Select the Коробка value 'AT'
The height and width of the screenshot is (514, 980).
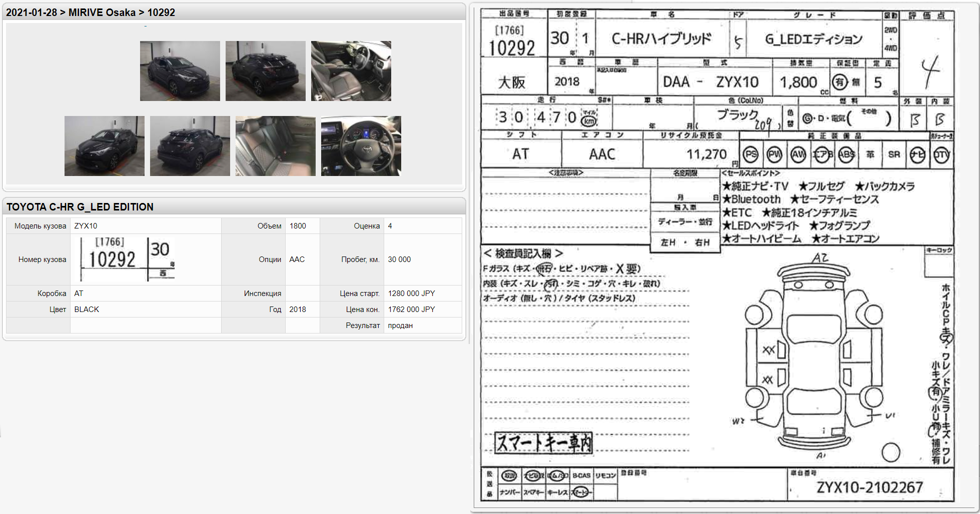click(x=79, y=293)
